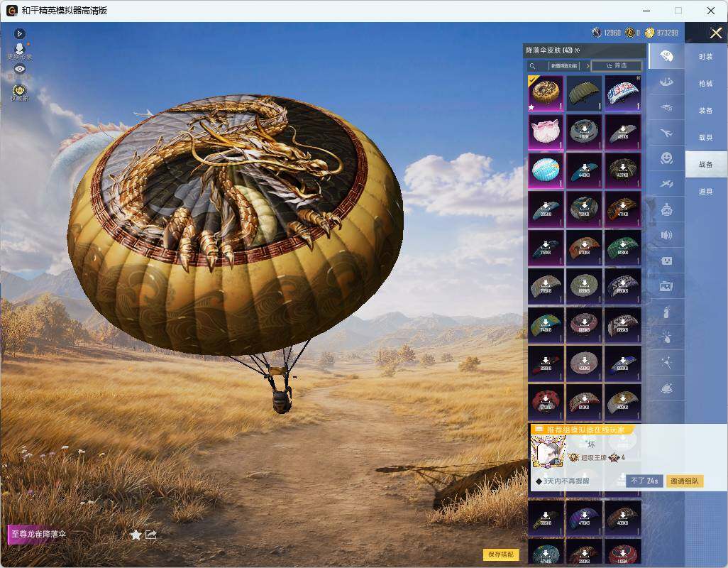This screenshot has height=568, width=728.
Task: Toggle the eye preview visibility icon
Action: pyautogui.click(x=19, y=69)
